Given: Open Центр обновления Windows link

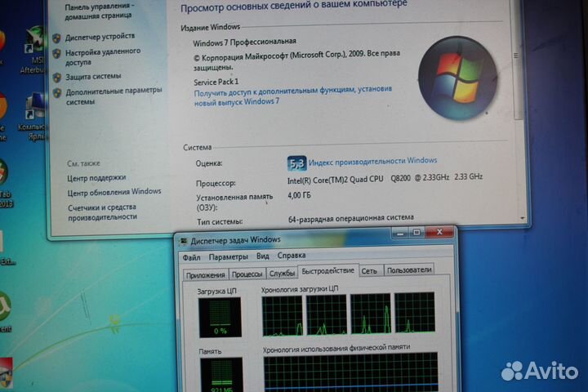Looking at the screenshot, I should [x=114, y=192].
